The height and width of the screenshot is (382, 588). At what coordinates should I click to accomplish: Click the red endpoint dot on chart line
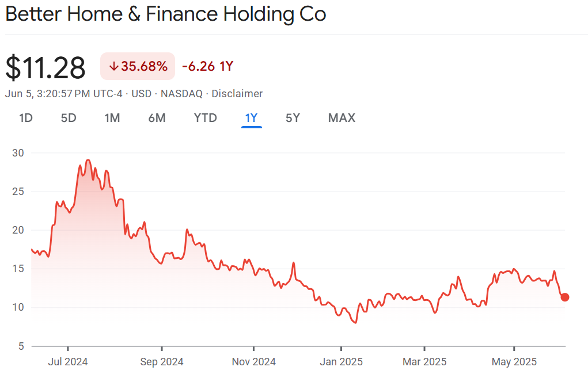(x=565, y=297)
